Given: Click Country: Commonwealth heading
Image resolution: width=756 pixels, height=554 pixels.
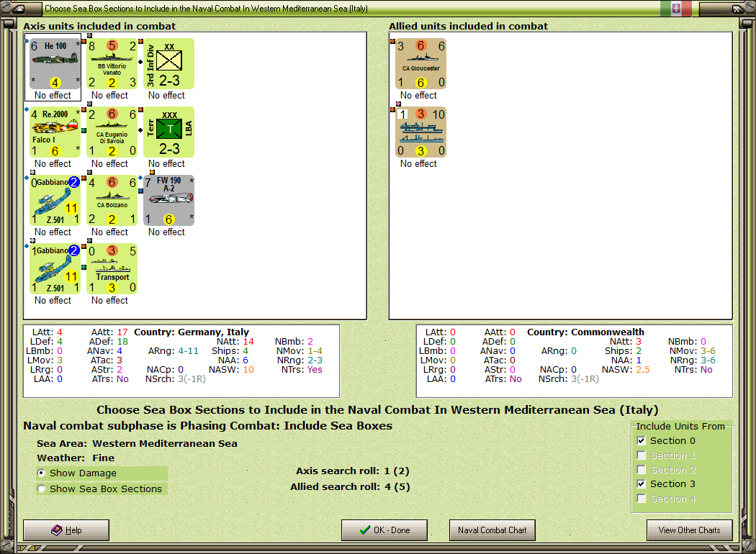Looking at the screenshot, I should 585,332.
